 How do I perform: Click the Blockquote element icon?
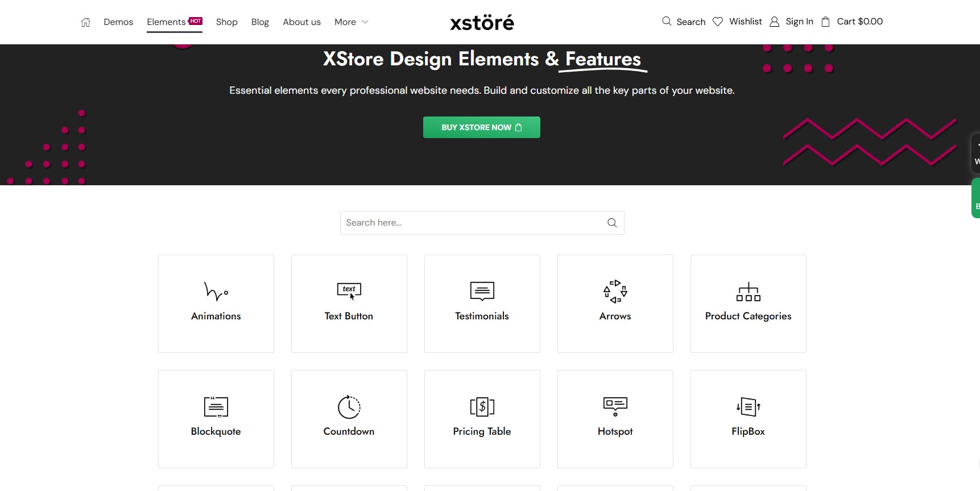[x=216, y=407]
